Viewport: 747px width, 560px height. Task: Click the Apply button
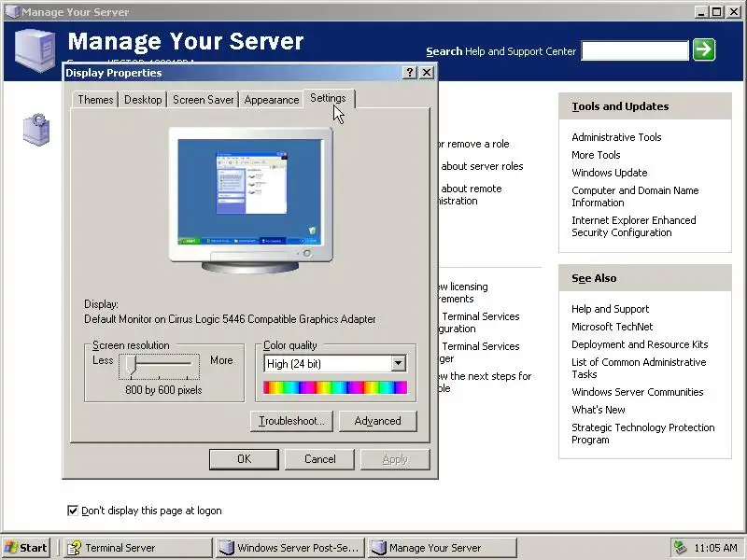click(x=395, y=459)
